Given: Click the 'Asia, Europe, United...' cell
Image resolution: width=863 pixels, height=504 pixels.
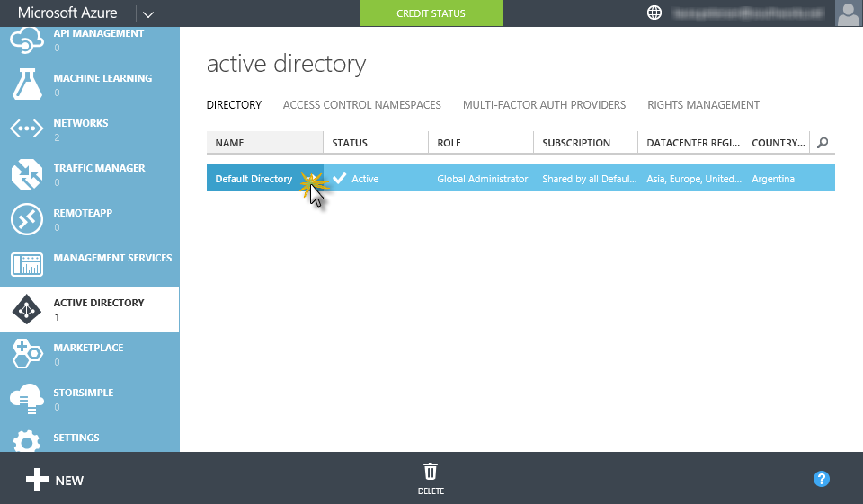Looking at the screenshot, I should point(694,179).
